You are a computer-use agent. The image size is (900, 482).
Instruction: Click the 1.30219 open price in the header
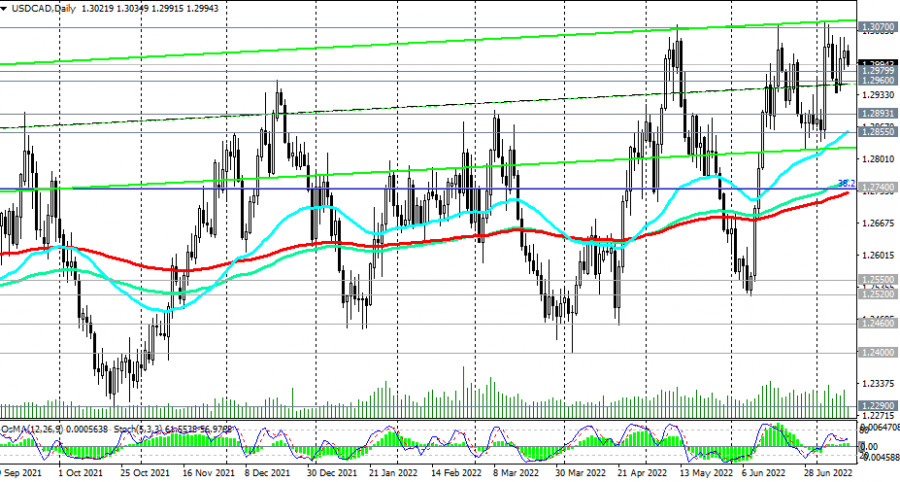tap(99, 9)
